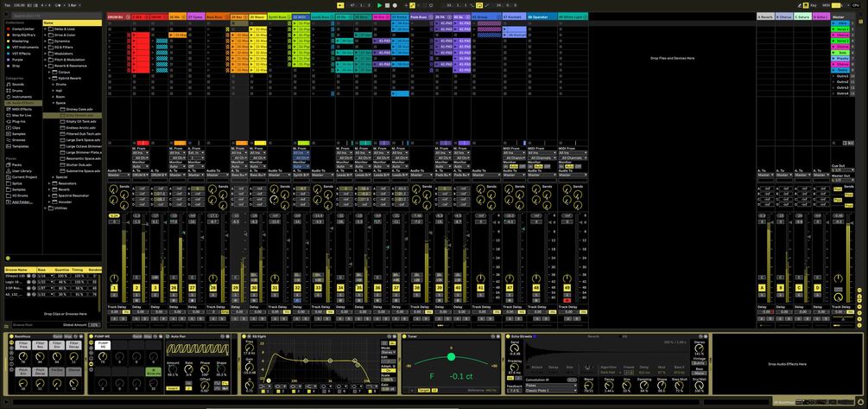The height and width of the screenshot is (409, 868).
Task: Collapse Hybrid Reverb folder
Action: (x=50, y=78)
